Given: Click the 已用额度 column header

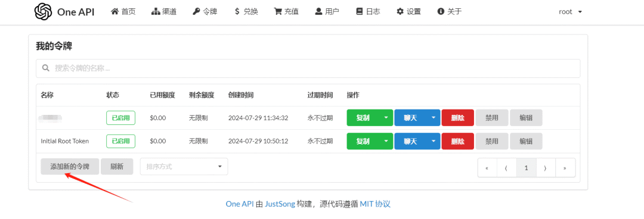Looking at the screenshot, I should pos(162,95).
